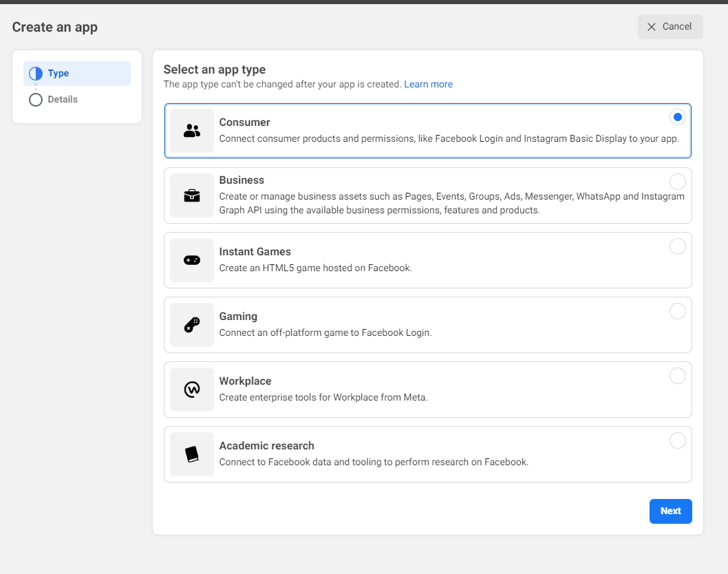The height and width of the screenshot is (574, 728).
Task: Click the Gaming gamepad icon
Action: click(x=192, y=325)
